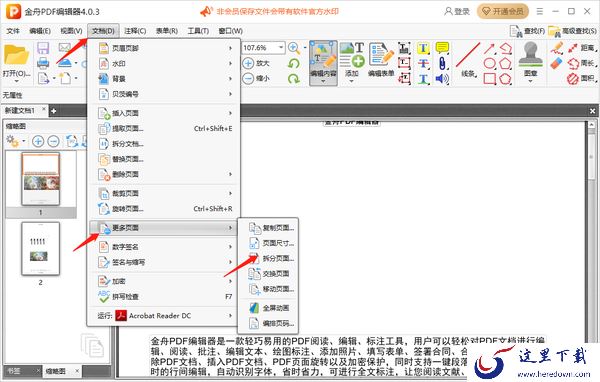The width and height of the screenshot is (600, 382).
Task: Open the 编辑(E) menu
Action: coord(40,31)
